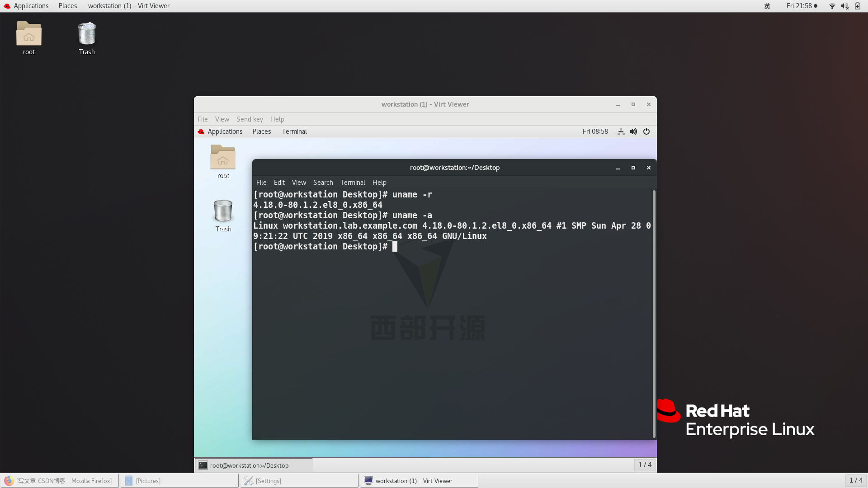Open Send key menu in Virt Viewer
This screenshot has width=868, height=488.
click(250, 119)
